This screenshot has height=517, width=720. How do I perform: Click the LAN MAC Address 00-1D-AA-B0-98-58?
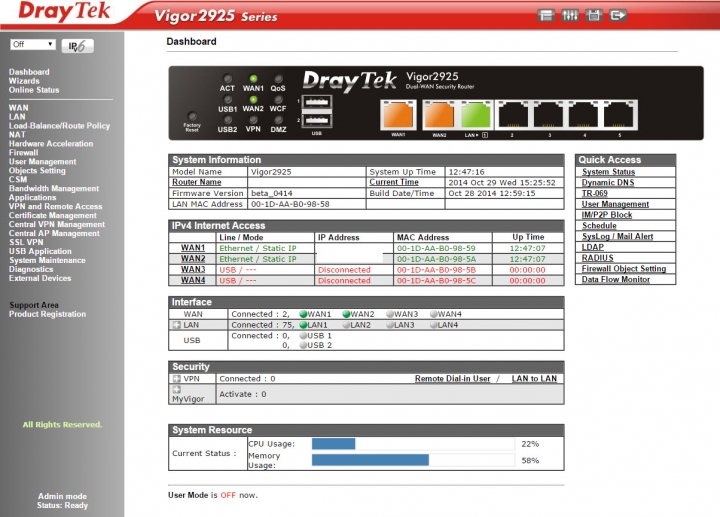290,204
